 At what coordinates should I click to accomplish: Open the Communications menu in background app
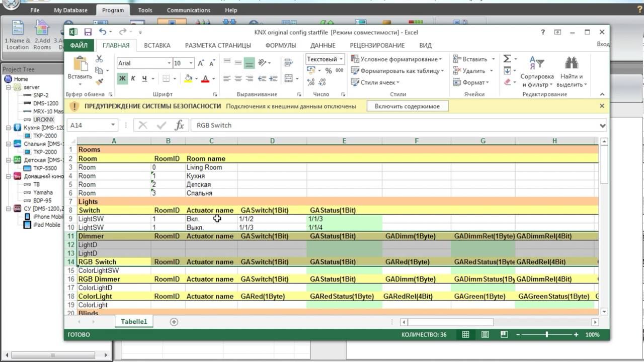189,10
